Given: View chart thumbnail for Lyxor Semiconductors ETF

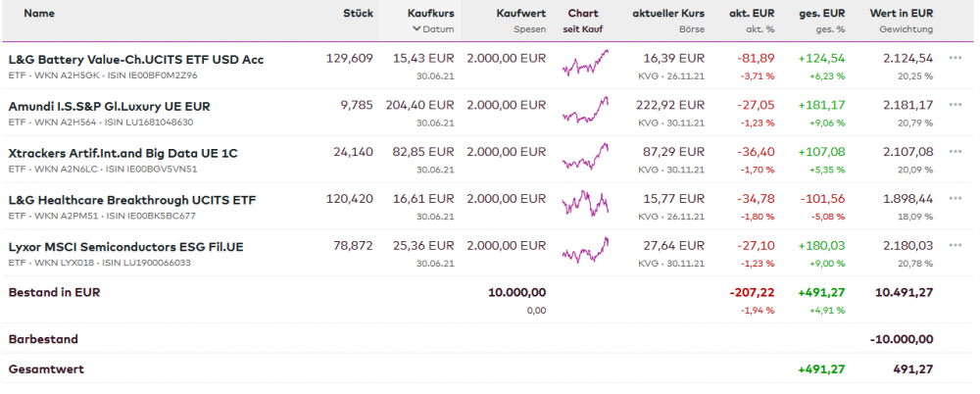Looking at the screenshot, I should point(586,252).
